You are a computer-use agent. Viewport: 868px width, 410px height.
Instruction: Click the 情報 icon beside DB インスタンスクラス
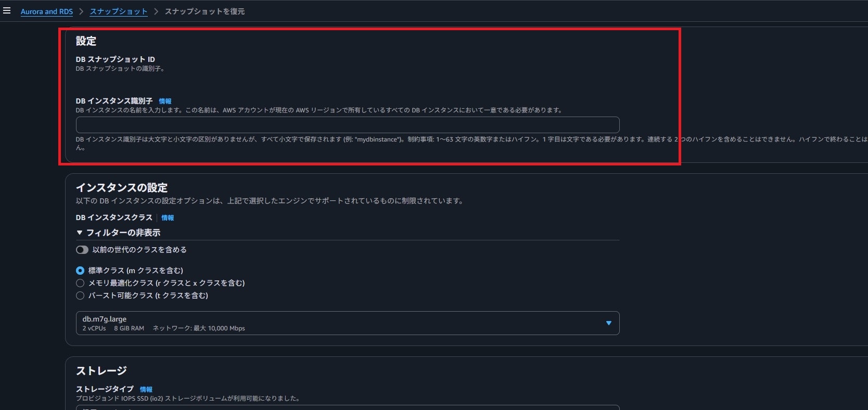tap(168, 218)
